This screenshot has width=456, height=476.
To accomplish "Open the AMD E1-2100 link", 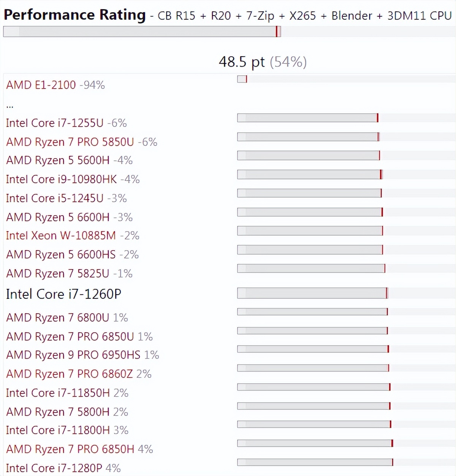I will click(x=41, y=85).
